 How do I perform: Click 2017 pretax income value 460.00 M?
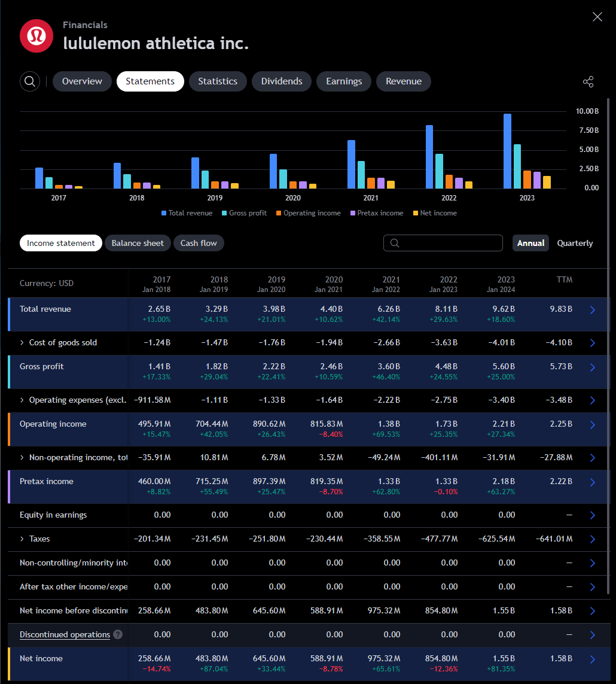[154, 481]
